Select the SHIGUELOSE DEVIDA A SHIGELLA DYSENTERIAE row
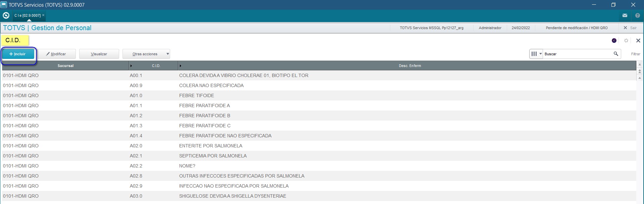The image size is (644, 204). point(319,196)
